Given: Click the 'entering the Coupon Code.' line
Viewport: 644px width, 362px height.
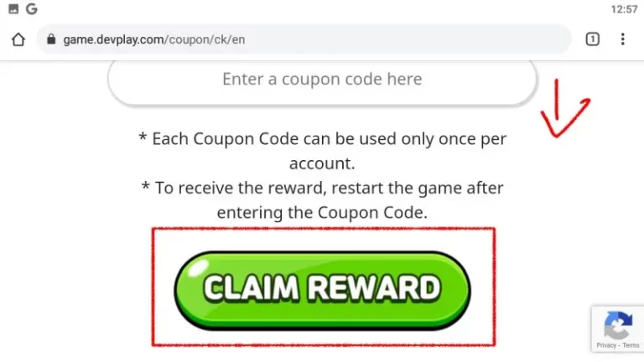Looking at the screenshot, I should click(322, 213).
